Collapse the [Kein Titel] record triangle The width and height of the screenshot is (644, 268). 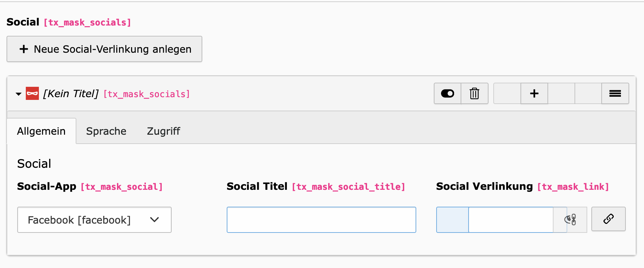19,94
